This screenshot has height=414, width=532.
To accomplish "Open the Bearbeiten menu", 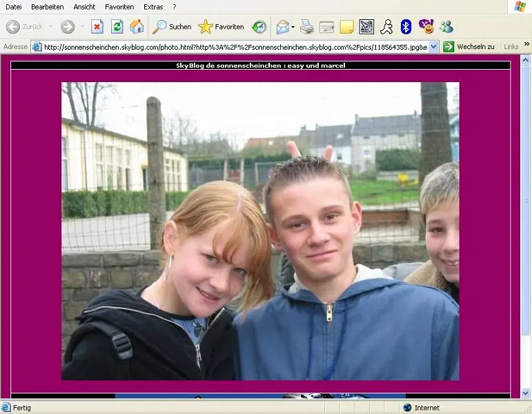I will point(47,7).
